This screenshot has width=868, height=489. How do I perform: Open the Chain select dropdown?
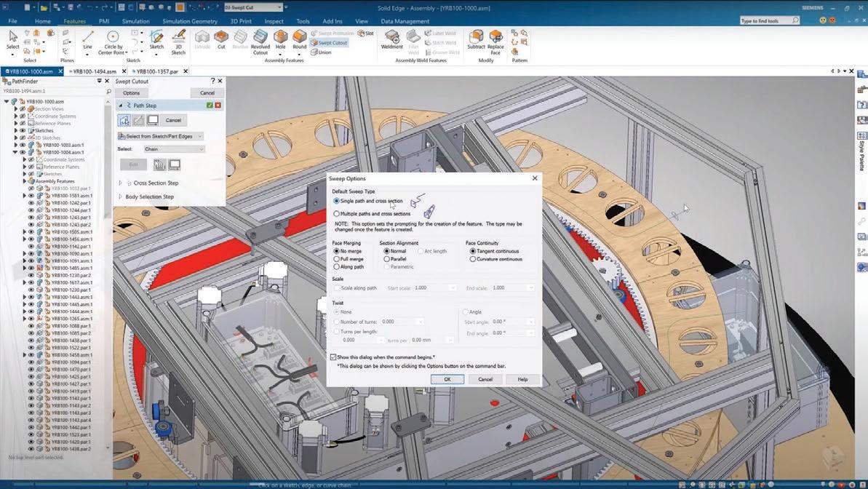pyautogui.click(x=174, y=149)
